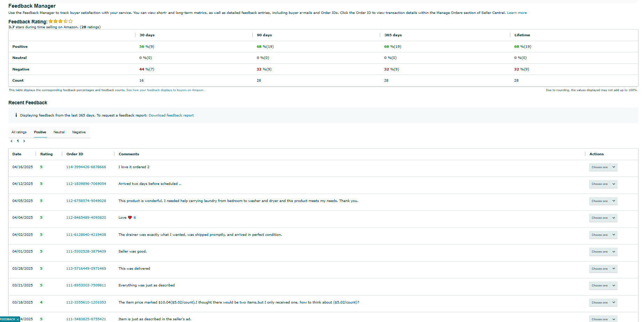Viewport: 644px width, 322px height.
Task: Click the feedback star rating icons
Action: (61, 22)
